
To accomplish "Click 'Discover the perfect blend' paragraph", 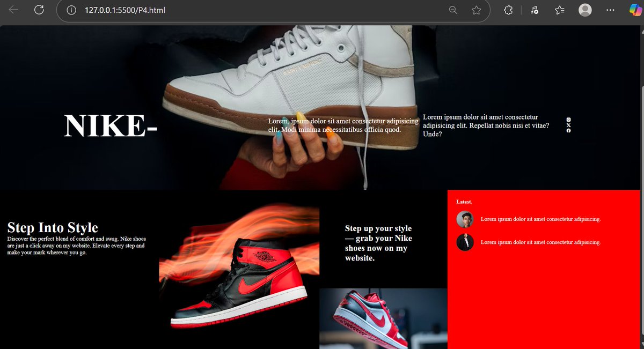I will [77, 246].
